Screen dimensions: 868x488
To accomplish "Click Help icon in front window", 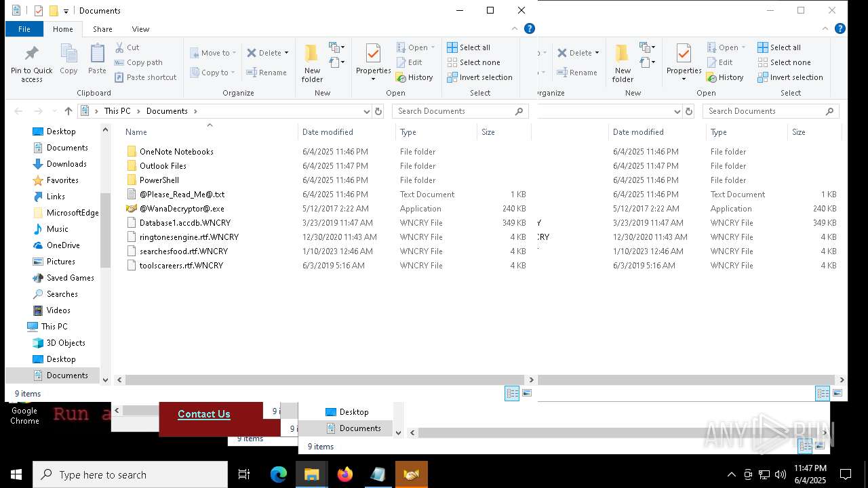I will (x=530, y=28).
